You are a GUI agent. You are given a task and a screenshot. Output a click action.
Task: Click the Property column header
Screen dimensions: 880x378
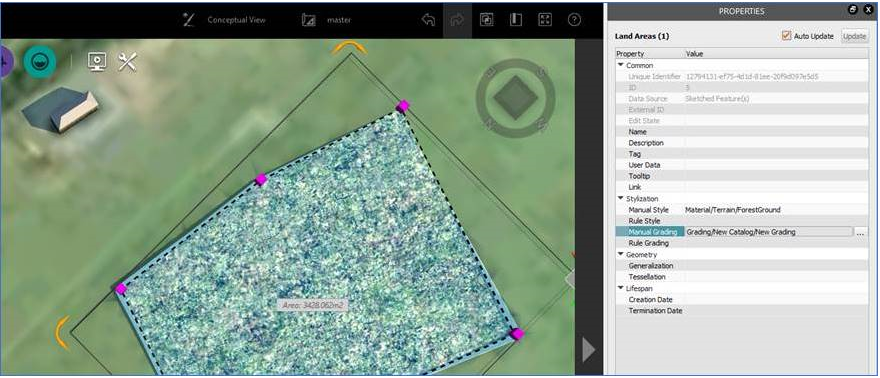[649, 54]
